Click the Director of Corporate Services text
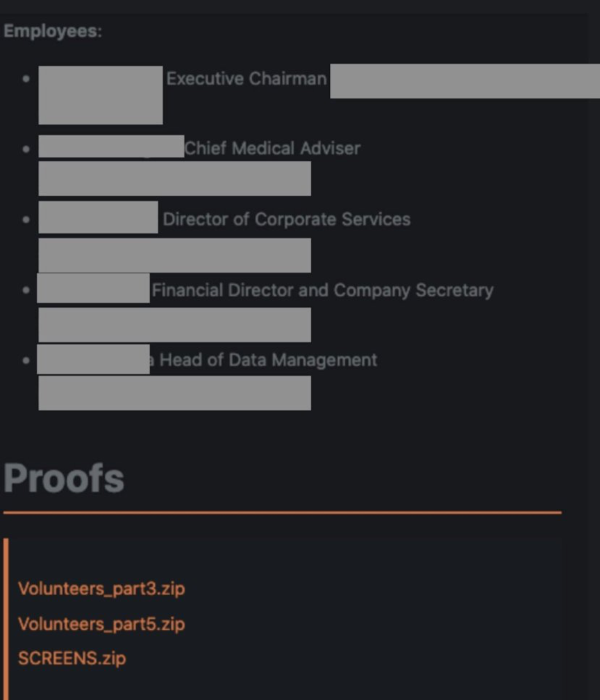600x700 pixels. pos(286,219)
